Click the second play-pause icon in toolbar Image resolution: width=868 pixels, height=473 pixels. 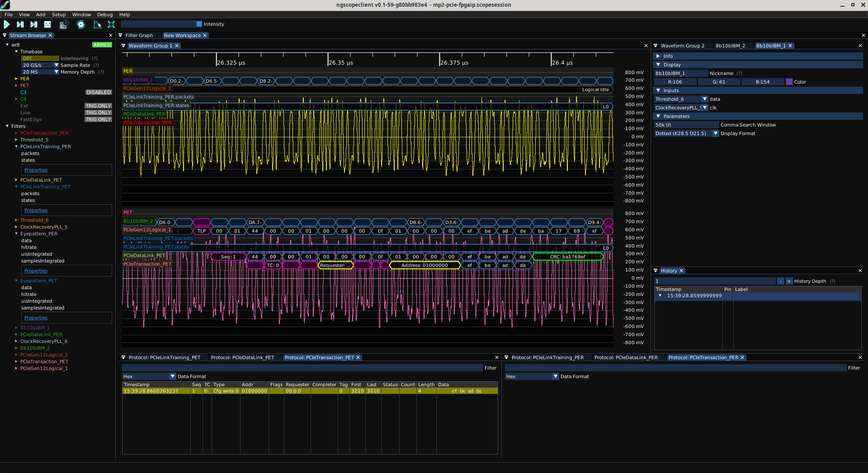(x=20, y=24)
